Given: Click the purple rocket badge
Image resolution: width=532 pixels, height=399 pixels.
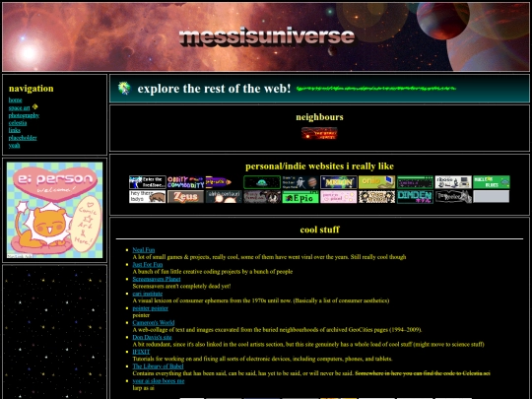Looking at the screenshot, I should pos(219,182).
